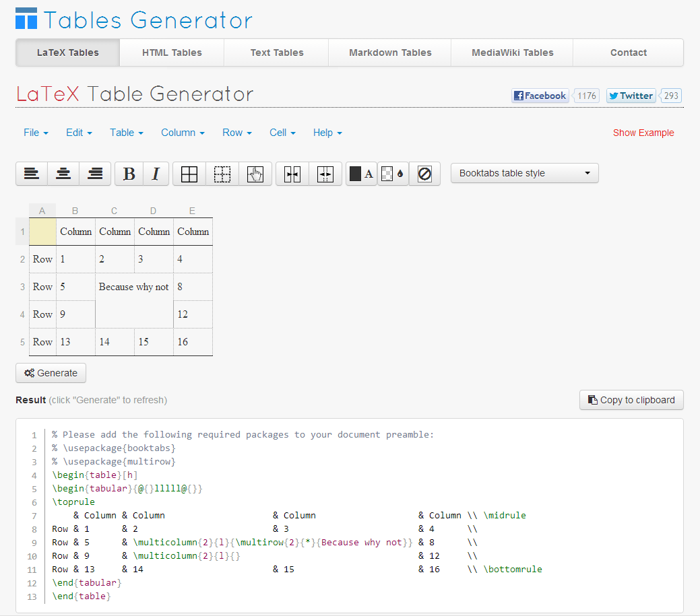Switch to Text Tables tab
The image size is (700, 616).
click(x=277, y=53)
